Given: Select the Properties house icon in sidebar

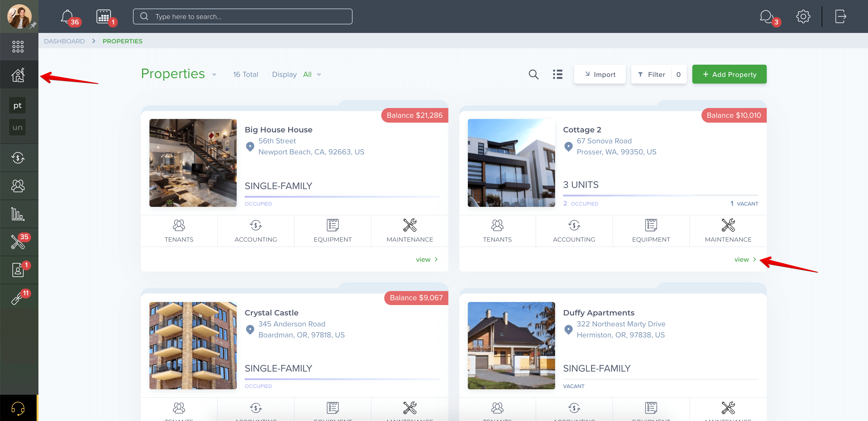Looking at the screenshot, I should [x=18, y=75].
